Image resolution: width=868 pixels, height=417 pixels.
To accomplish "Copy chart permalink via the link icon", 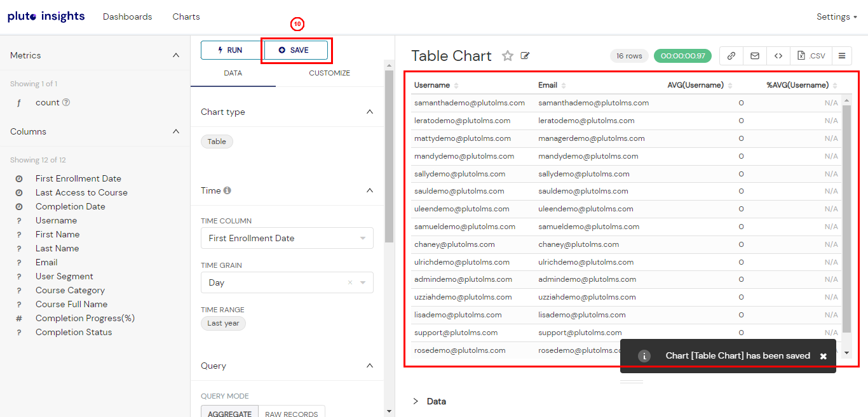I will (731, 56).
